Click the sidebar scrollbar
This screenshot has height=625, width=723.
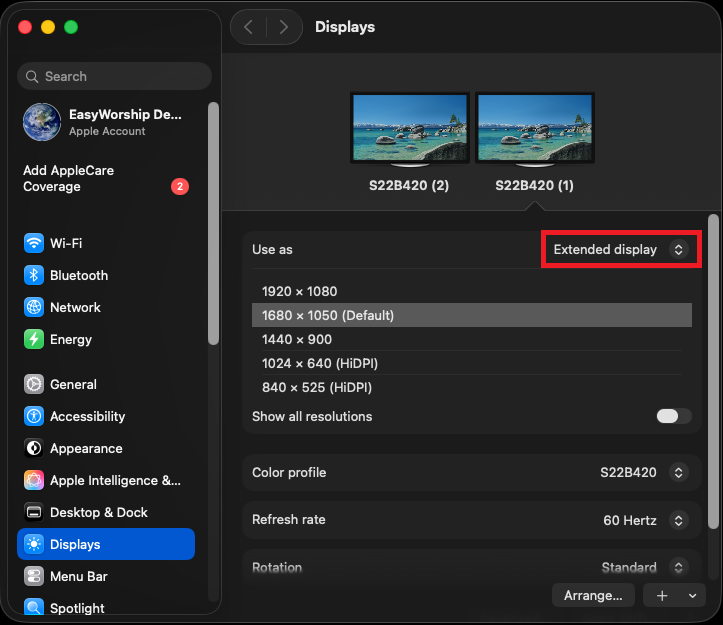[x=213, y=224]
